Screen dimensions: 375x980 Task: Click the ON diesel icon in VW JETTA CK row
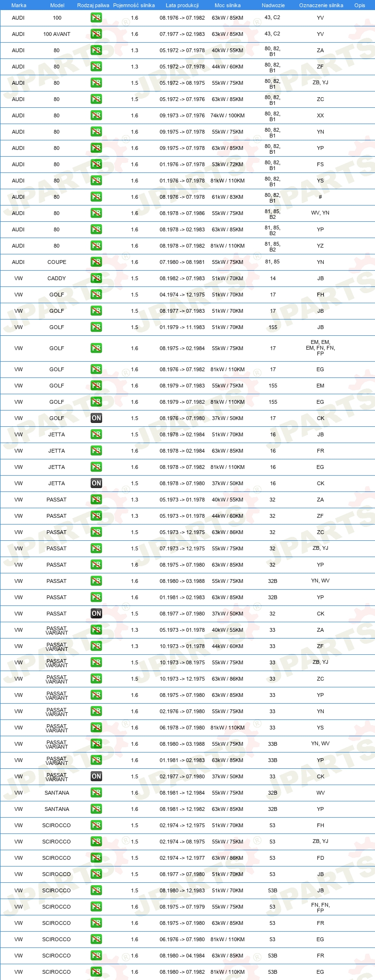pos(96,483)
